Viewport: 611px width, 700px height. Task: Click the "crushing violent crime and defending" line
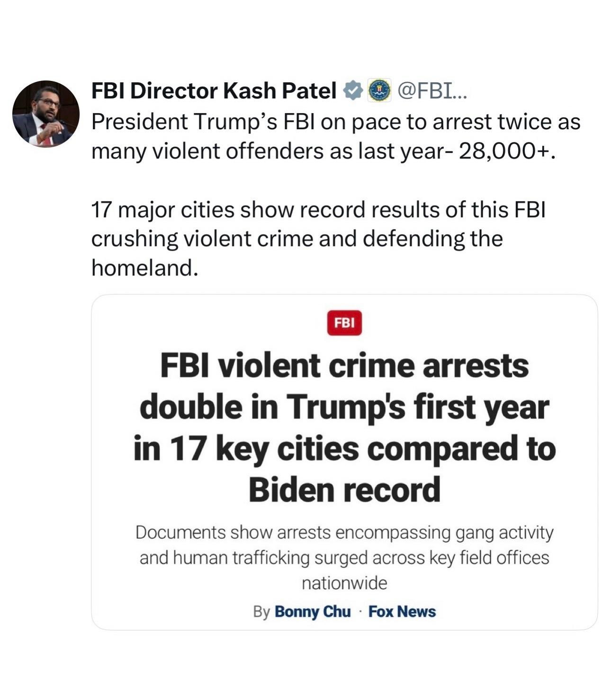point(297,239)
